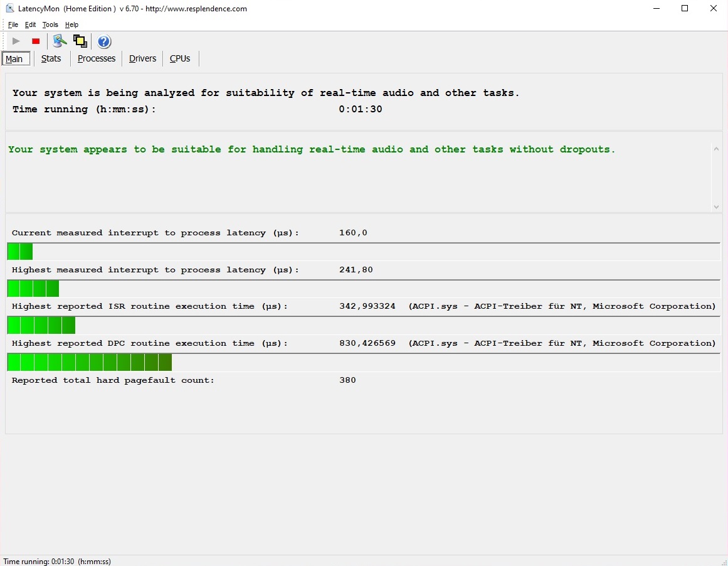Click the current latency value 160,0
The width and height of the screenshot is (728, 566).
353,233
